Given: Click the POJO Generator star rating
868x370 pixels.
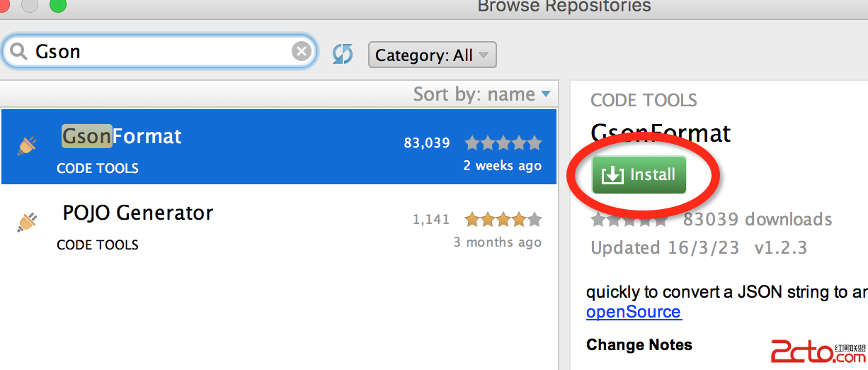Looking at the screenshot, I should 503,220.
